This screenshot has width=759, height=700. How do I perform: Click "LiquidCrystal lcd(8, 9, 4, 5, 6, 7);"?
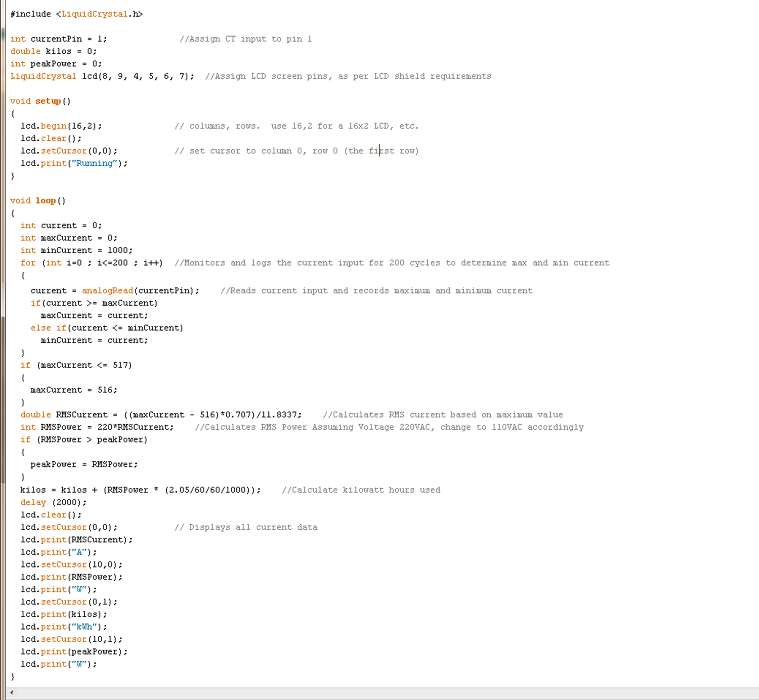coord(102,76)
